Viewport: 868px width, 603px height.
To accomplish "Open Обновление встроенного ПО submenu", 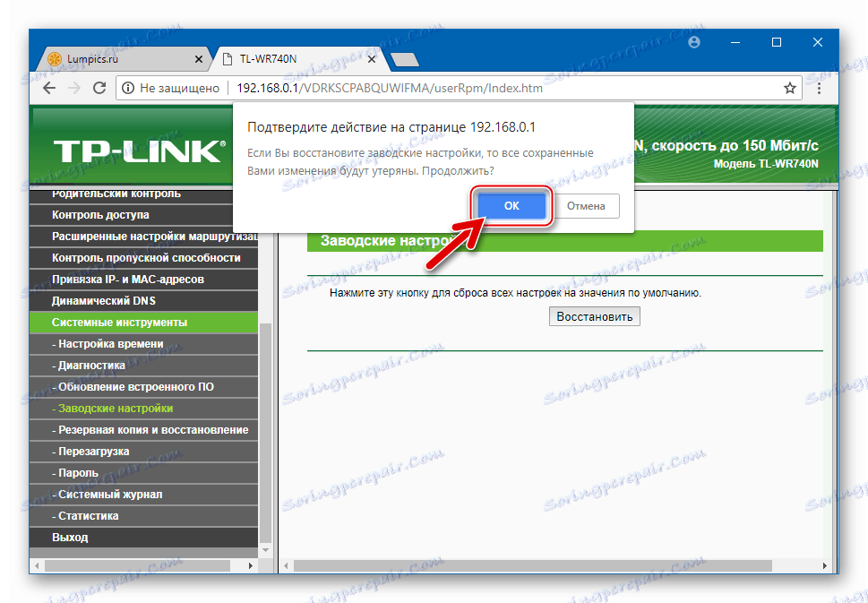I will click(144, 387).
